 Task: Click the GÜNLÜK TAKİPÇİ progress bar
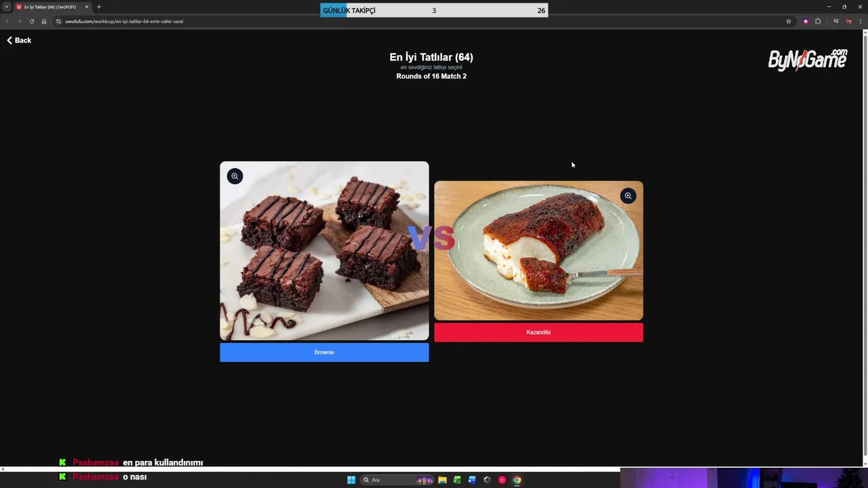(434, 10)
